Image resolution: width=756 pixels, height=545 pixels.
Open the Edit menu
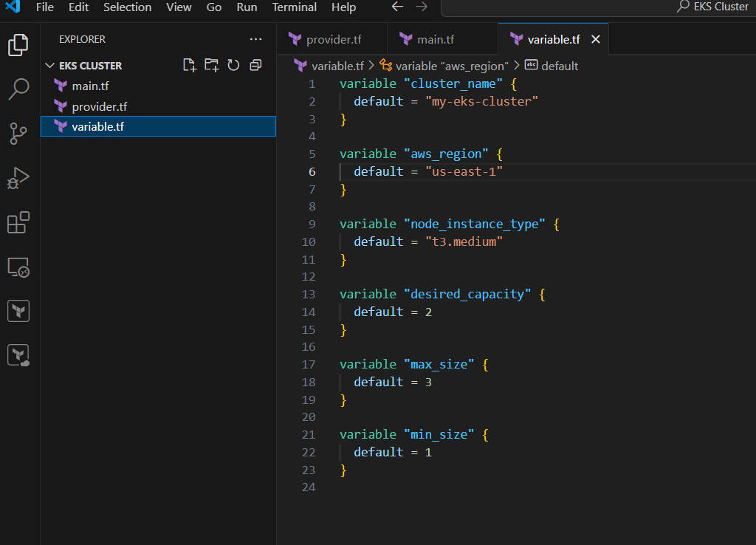(78, 7)
